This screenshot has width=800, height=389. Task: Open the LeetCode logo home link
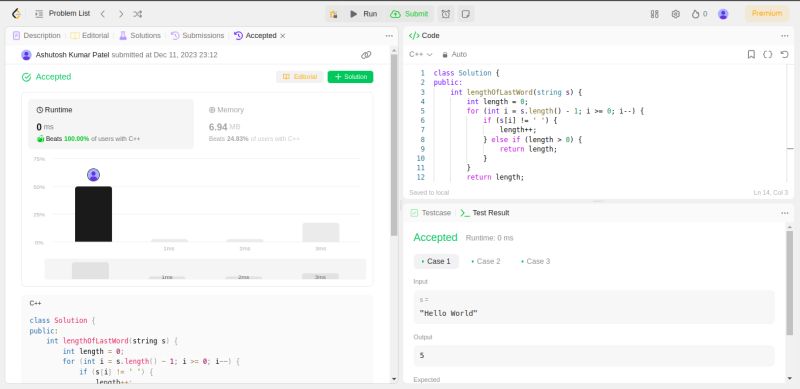tap(16, 14)
